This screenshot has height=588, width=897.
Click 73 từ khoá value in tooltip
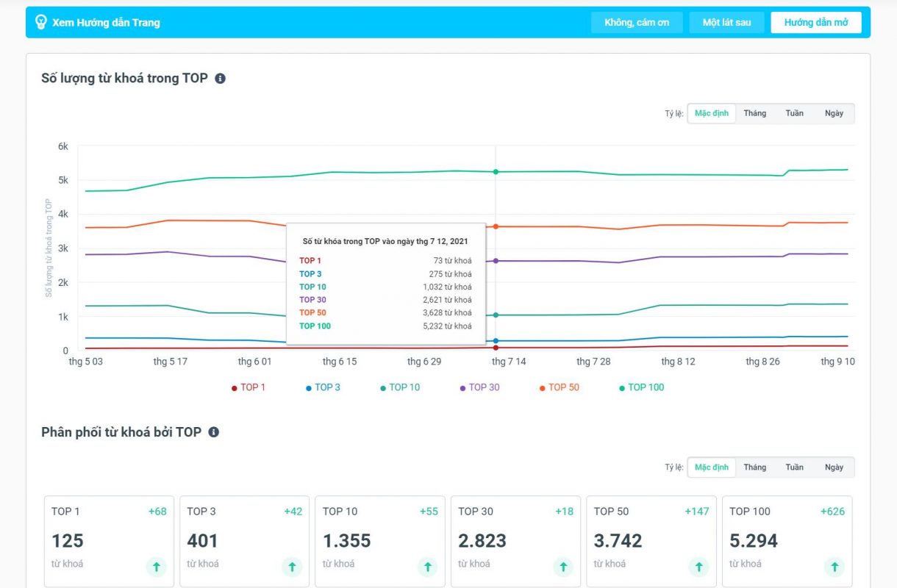(x=453, y=261)
